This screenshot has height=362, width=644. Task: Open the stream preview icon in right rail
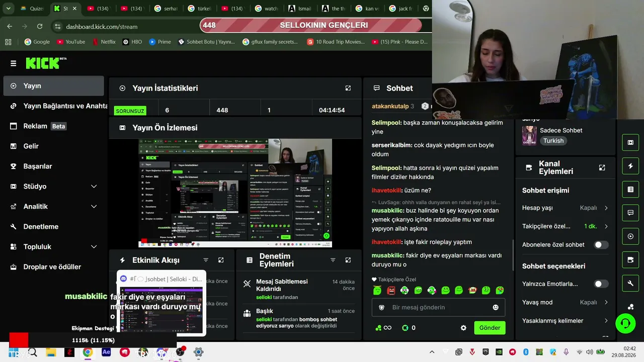630,142
